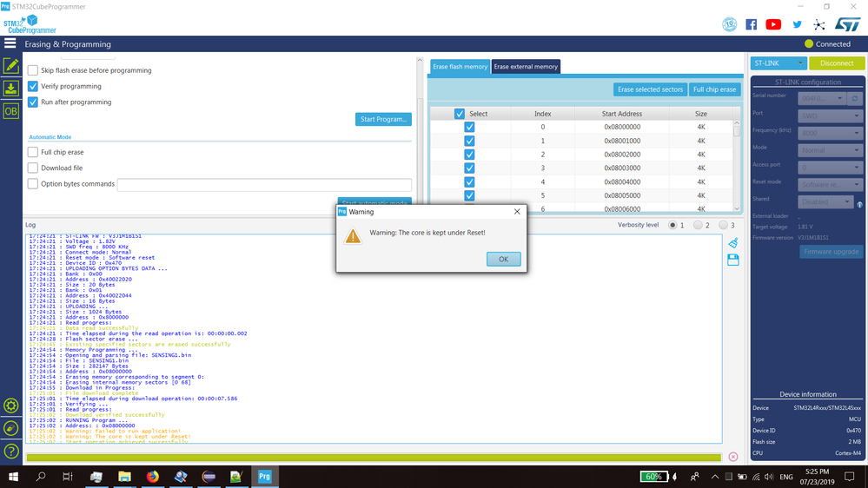Set verbosity level to 2
Screen dimensions: 868x488
pyautogui.click(x=698, y=225)
